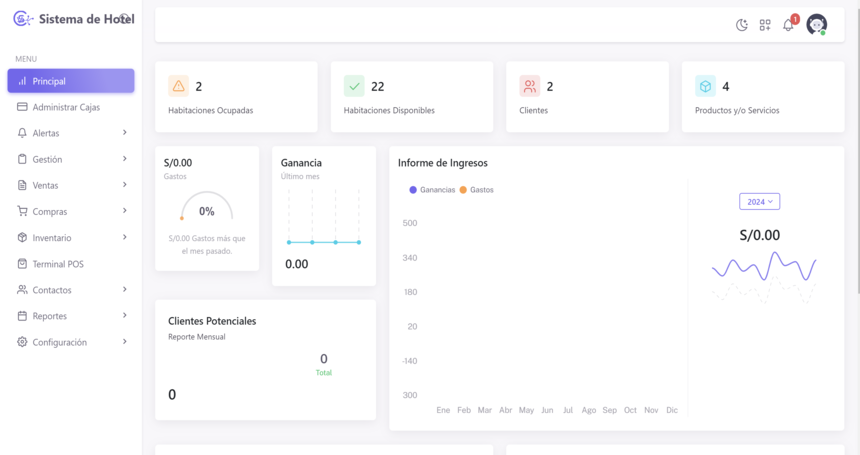Click the Sistema de Hotel logo

[23, 19]
